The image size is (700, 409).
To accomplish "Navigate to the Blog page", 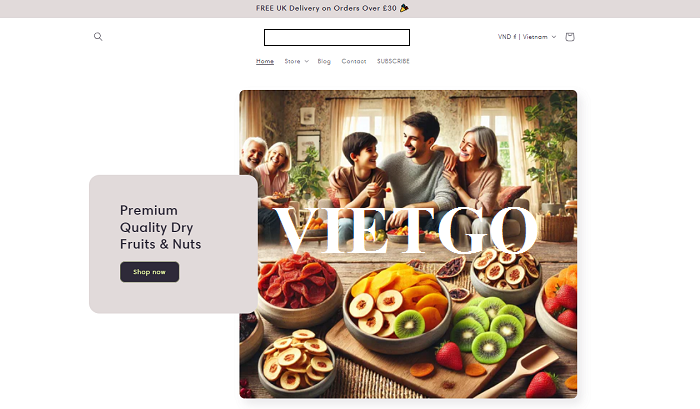I will (x=324, y=61).
